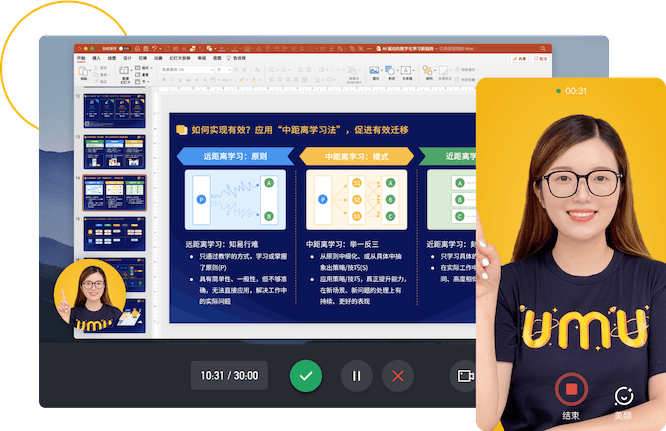
Task: Cancel recording with the red X button
Action: click(399, 376)
